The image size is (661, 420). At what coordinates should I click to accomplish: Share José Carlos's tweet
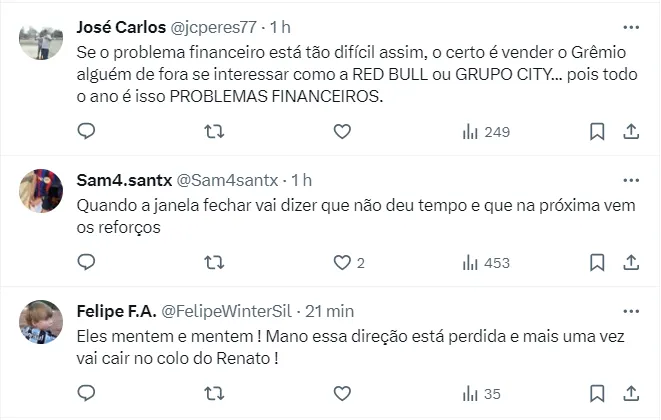click(x=631, y=131)
